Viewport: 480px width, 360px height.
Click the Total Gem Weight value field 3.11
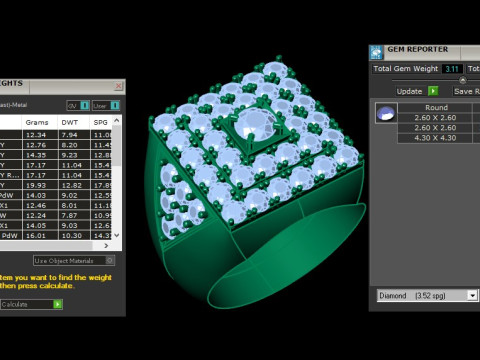coord(452,69)
